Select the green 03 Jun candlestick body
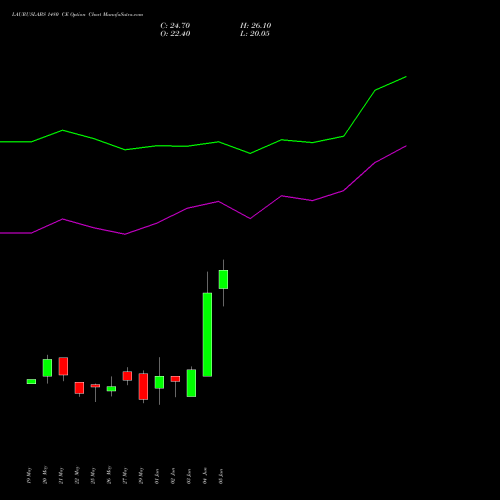The width and height of the screenshot is (500, 500). pos(191,383)
